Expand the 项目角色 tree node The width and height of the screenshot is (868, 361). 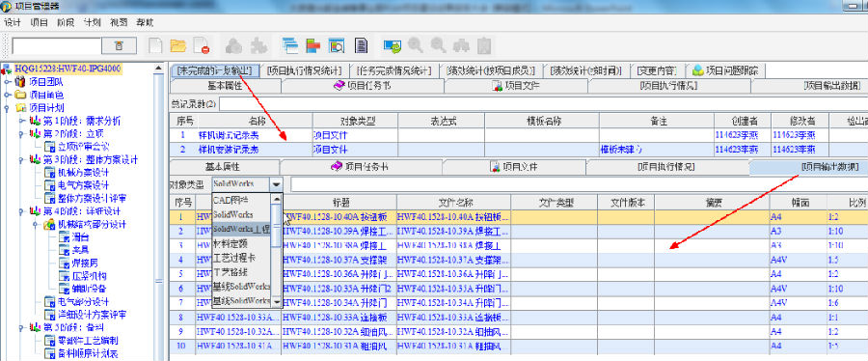point(7,95)
